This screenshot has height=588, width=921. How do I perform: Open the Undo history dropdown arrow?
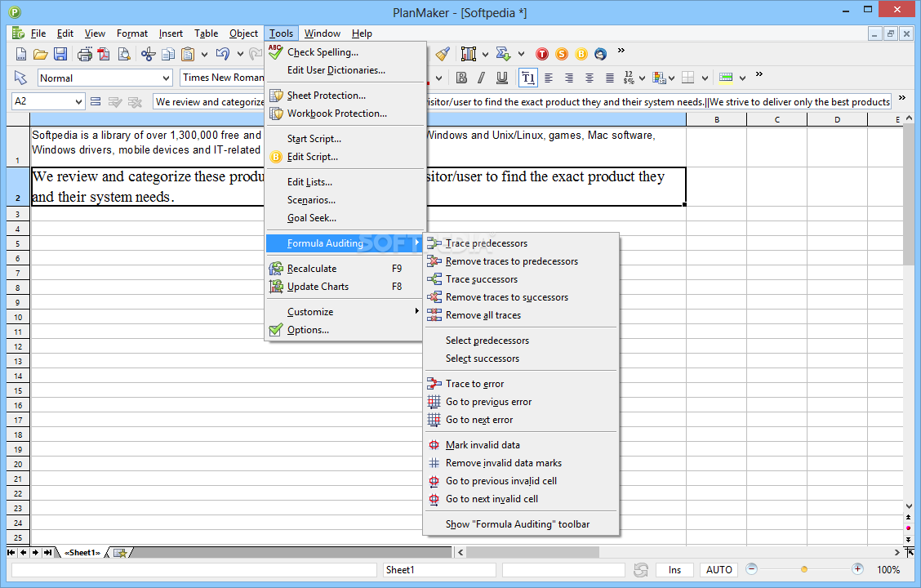click(240, 55)
